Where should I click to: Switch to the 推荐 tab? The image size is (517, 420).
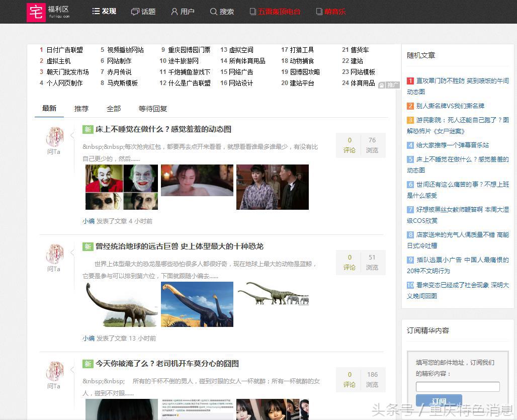(x=81, y=108)
